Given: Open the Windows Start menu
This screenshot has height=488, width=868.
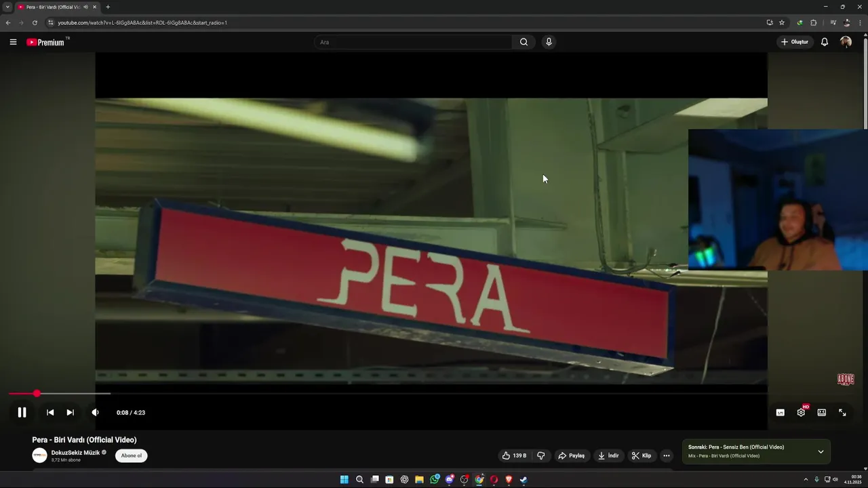Looking at the screenshot, I should click(344, 479).
